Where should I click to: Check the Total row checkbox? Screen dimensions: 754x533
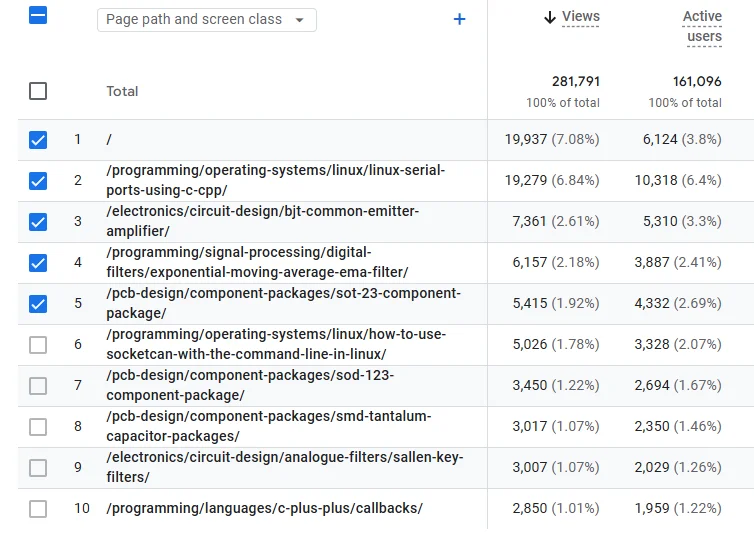tap(38, 91)
